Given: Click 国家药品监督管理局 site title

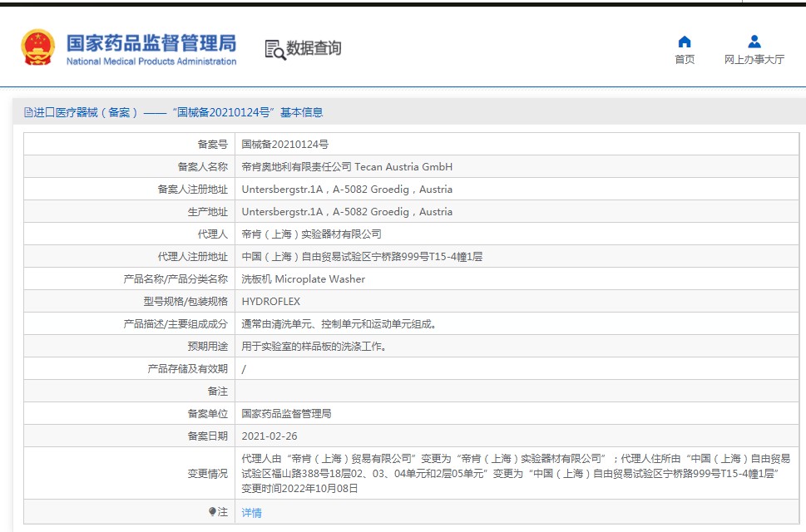Looking at the screenshot, I should coord(151,43).
